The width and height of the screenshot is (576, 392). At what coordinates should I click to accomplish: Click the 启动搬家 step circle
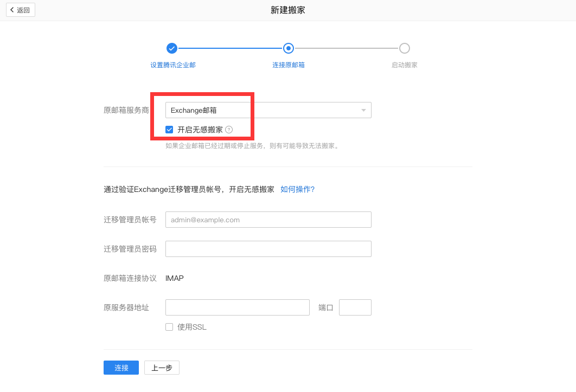click(405, 48)
